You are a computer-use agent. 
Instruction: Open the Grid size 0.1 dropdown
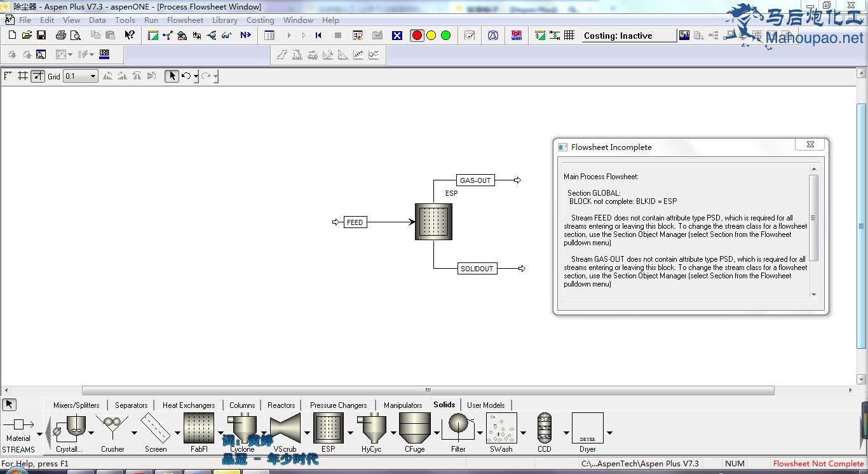coord(81,76)
